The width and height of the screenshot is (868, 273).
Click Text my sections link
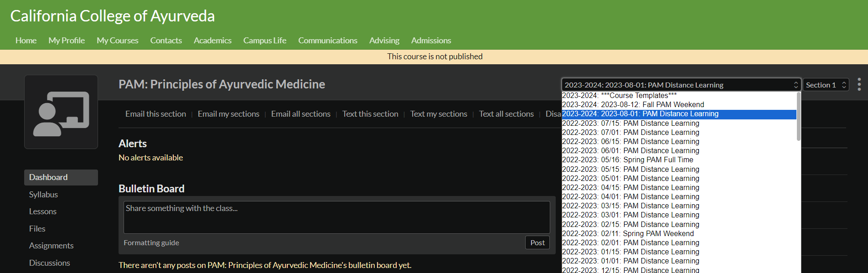click(439, 114)
